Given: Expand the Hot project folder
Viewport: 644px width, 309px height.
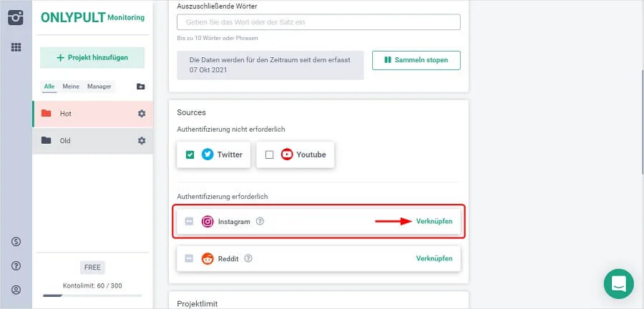Looking at the screenshot, I should (86, 114).
